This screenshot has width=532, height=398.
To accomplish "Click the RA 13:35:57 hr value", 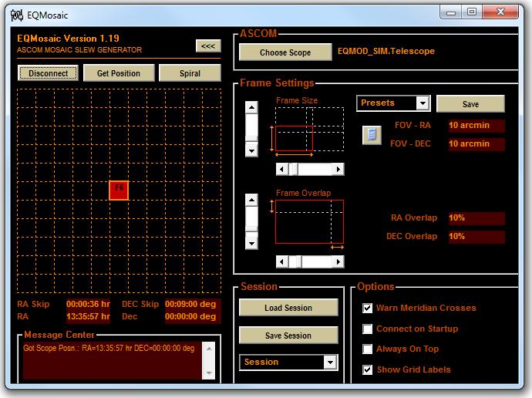I will 88,316.
